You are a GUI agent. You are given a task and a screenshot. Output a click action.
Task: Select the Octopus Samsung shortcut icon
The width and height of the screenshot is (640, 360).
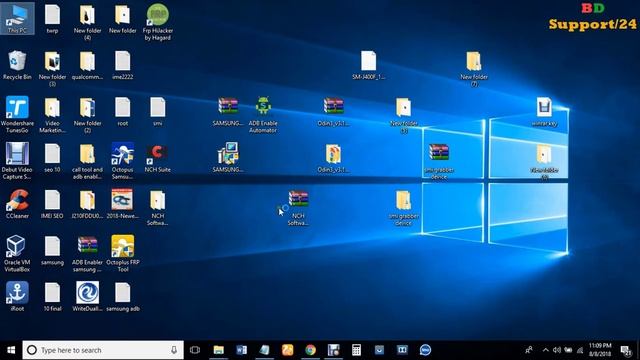122,161
